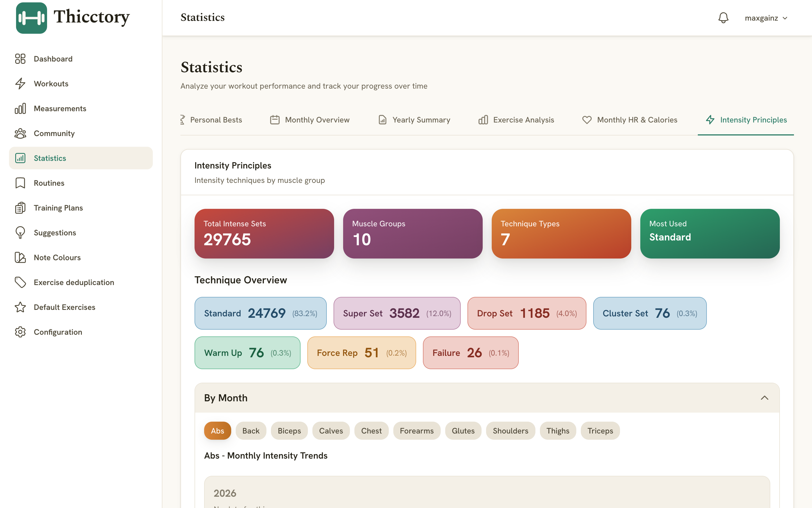Click the Super Set 3582 technique card
Screen dimensions: 812x508
[x=397, y=313]
